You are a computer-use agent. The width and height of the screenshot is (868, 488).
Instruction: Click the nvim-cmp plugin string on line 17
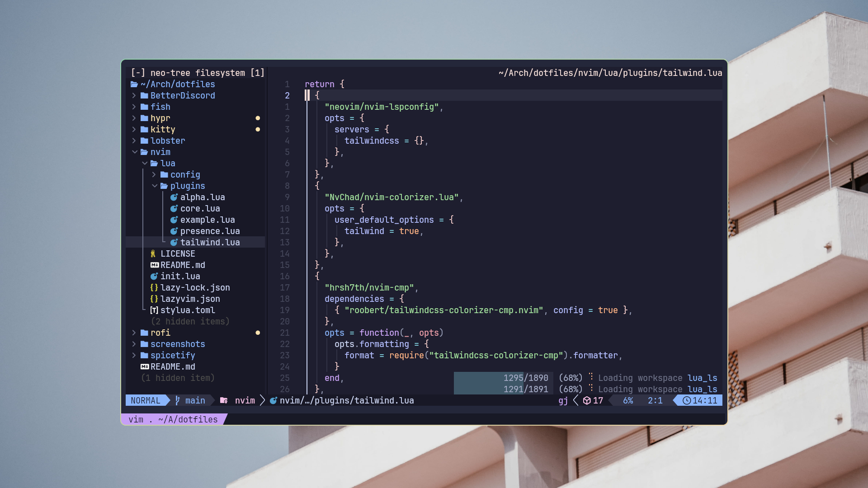point(369,288)
